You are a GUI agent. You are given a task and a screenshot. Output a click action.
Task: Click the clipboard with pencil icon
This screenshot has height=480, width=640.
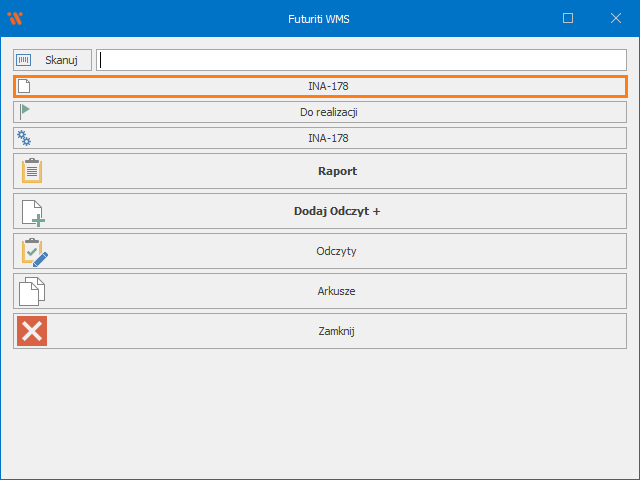pos(33,251)
